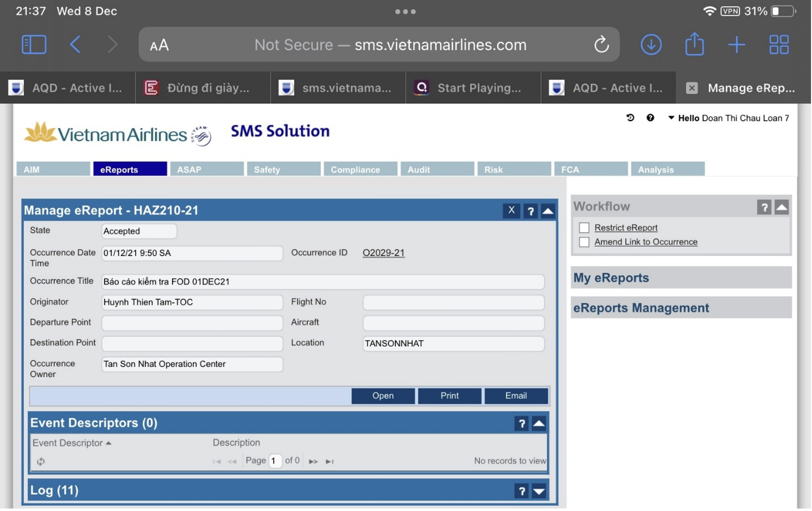Go to next descriptors page

click(x=313, y=462)
